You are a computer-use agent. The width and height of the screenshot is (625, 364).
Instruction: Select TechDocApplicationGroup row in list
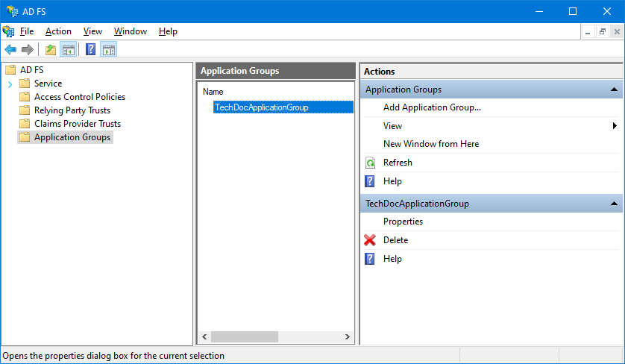click(283, 107)
